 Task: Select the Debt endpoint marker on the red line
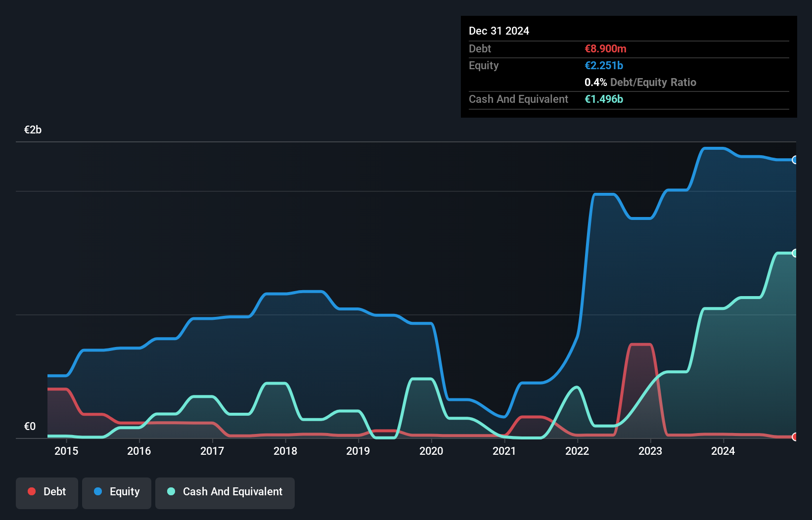click(x=795, y=437)
